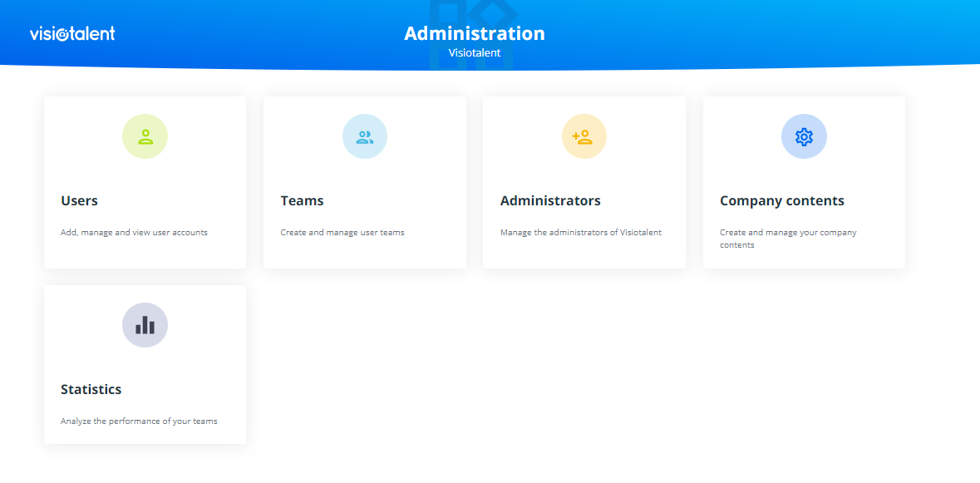
Task: Click the Visiotalent logo in header
Action: pyautogui.click(x=72, y=33)
